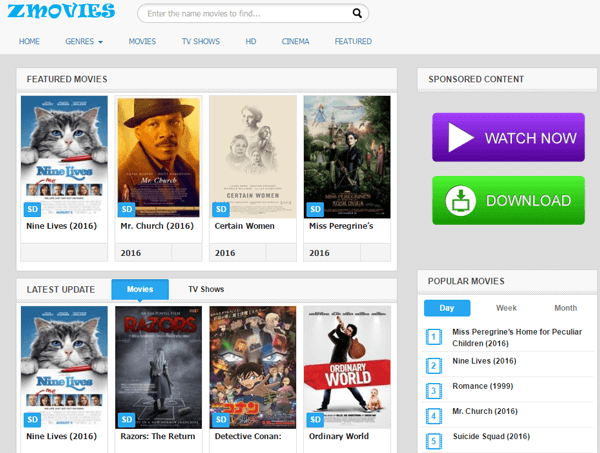Click rank 2 film-strip number icon
This screenshot has width=600, height=453.
[434, 366]
